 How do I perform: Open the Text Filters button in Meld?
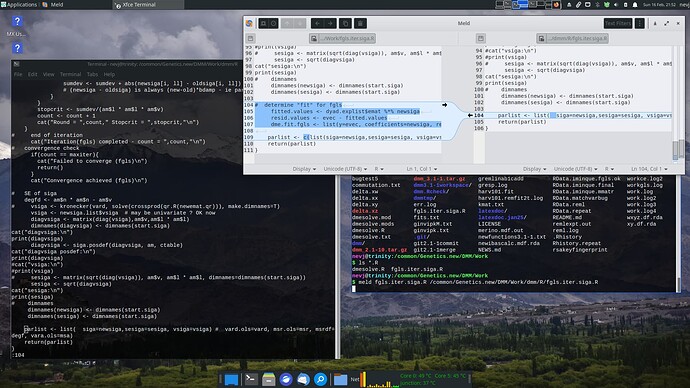point(618,23)
